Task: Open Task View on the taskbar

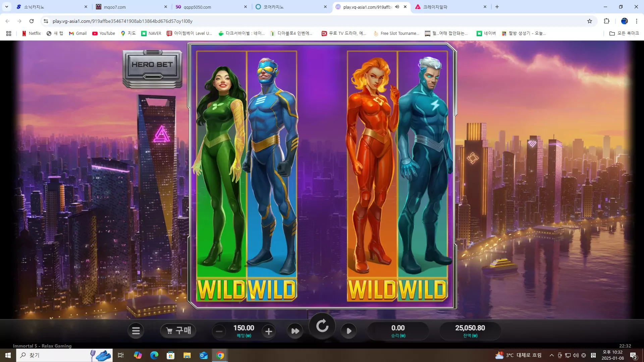Action: tap(121, 355)
